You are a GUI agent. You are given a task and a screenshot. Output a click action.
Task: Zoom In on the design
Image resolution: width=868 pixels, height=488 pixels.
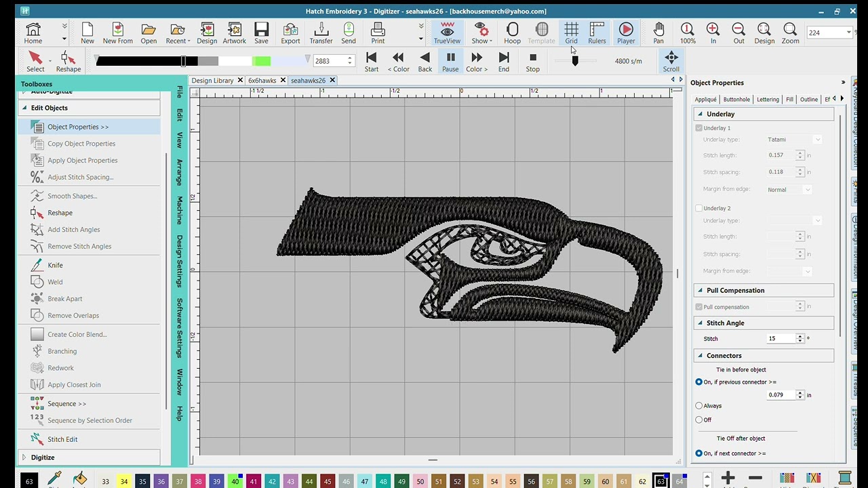tap(713, 33)
